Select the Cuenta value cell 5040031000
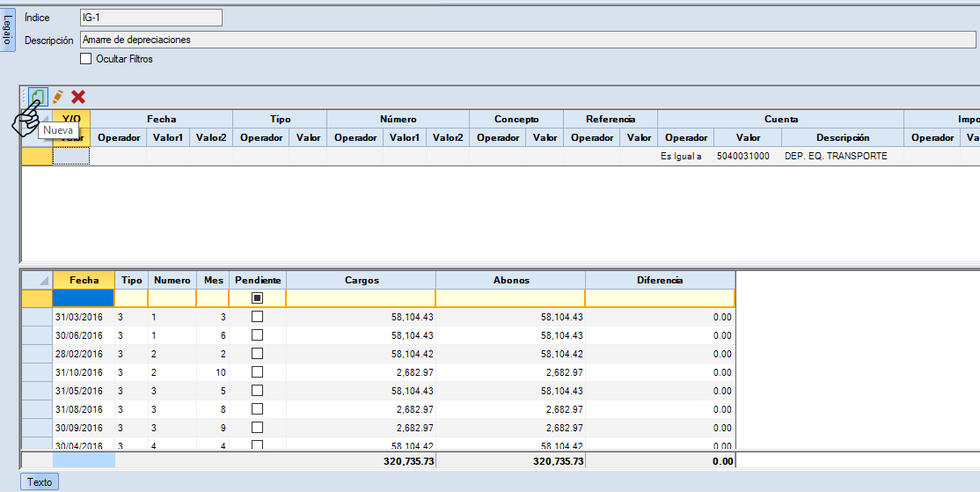This screenshot has height=492, width=980. point(743,157)
